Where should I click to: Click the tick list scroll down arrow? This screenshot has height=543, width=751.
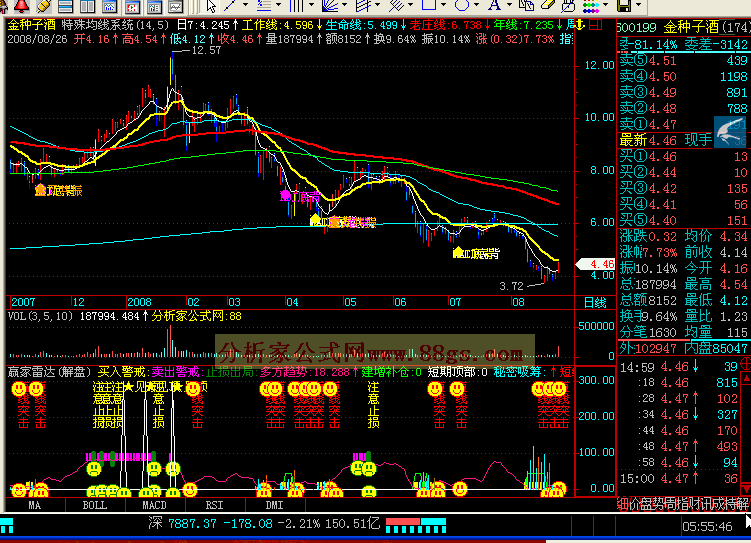pos(745,488)
